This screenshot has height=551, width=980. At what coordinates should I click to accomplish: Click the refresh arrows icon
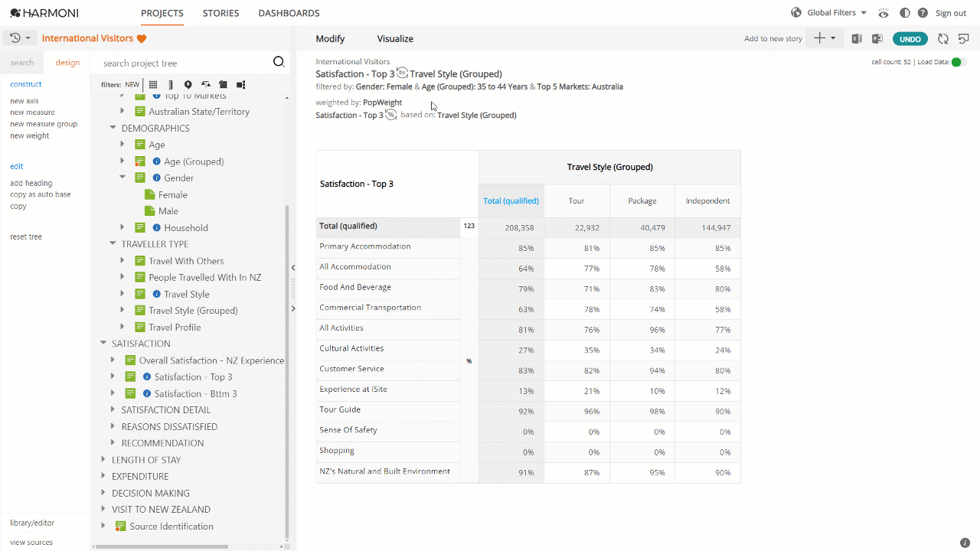pos(943,38)
